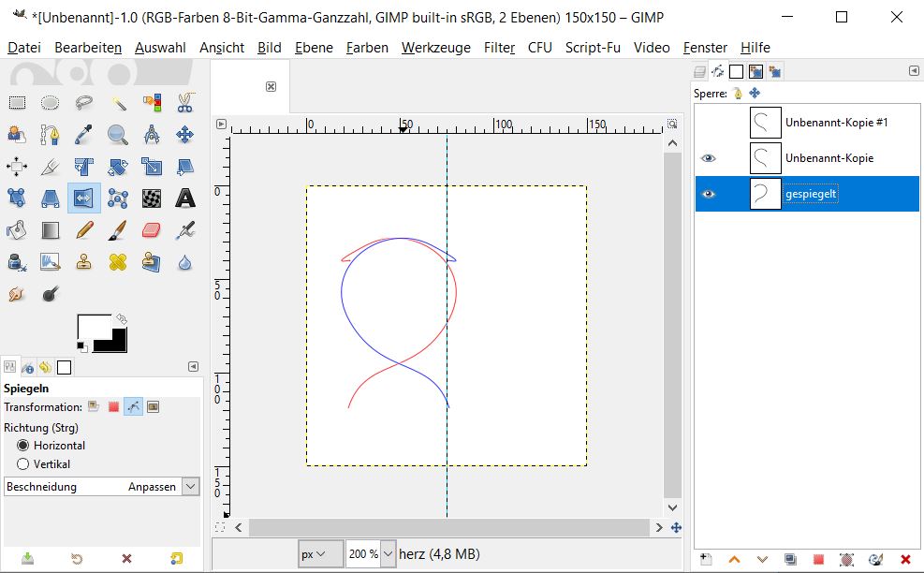Hide the Unbenannt-Kopie layer

(x=709, y=158)
